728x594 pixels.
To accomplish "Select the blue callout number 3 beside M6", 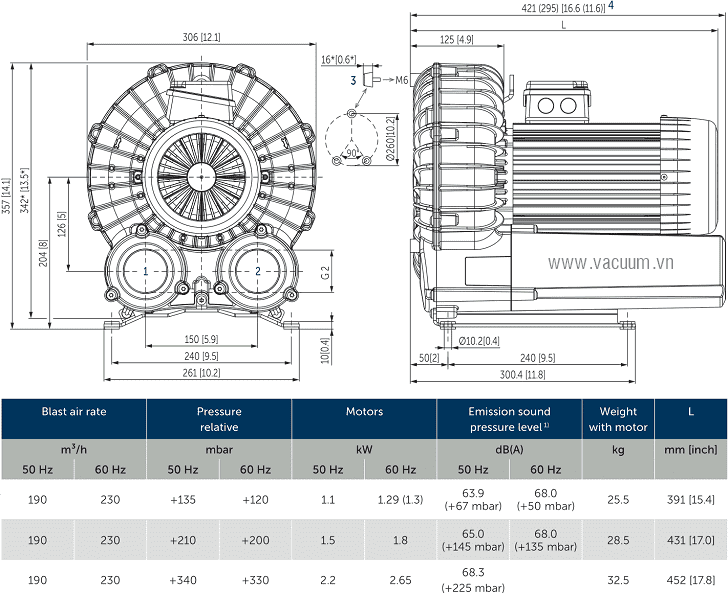I will (x=353, y=78).
